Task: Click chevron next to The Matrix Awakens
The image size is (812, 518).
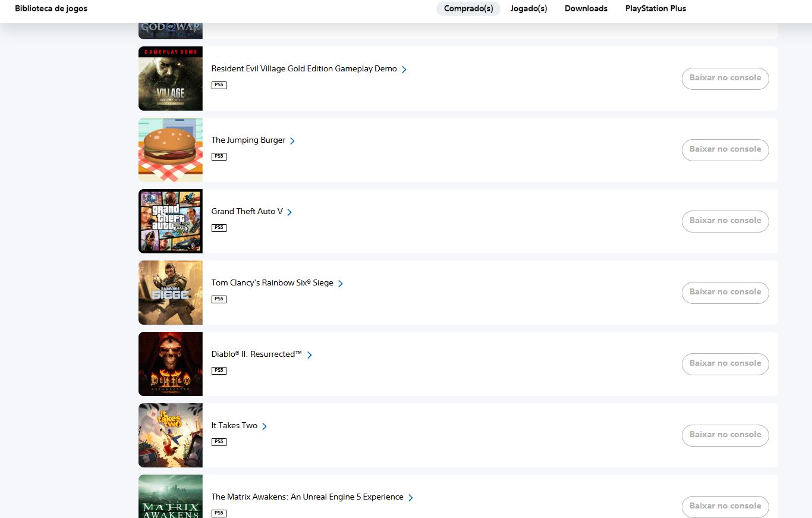Action: point(411,498)
